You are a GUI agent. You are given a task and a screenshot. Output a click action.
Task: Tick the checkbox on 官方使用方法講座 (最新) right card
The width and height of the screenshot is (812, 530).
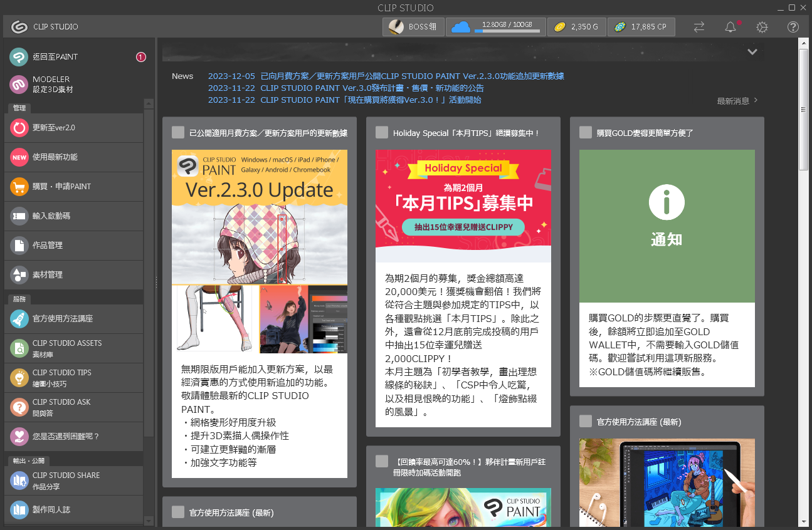[586, 422]
